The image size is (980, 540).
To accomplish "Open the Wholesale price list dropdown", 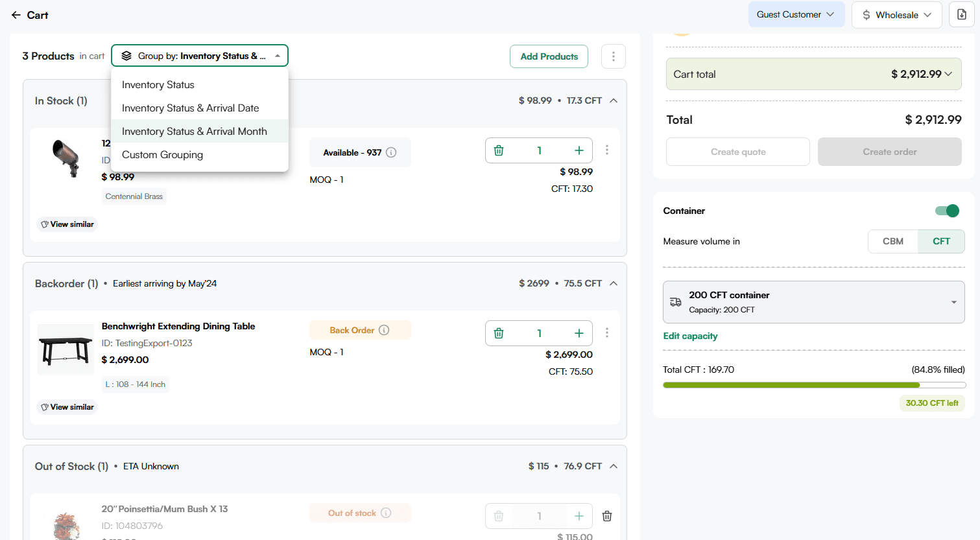I will click(896, 15).
